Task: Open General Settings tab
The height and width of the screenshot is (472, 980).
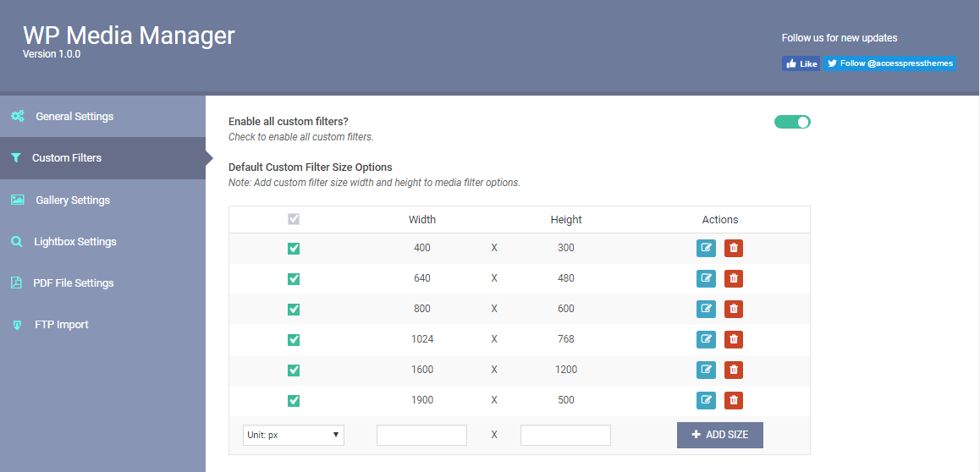Action: click(x=102, y=116)
